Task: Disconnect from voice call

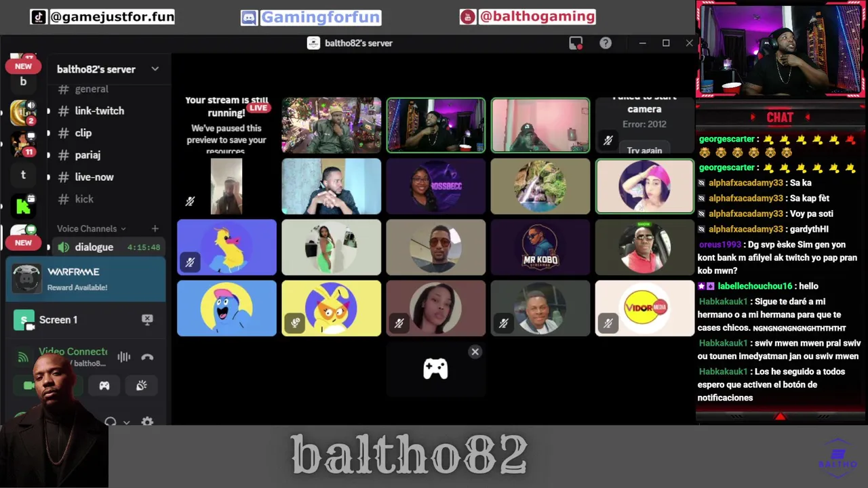Action: (x=147, y=357)
